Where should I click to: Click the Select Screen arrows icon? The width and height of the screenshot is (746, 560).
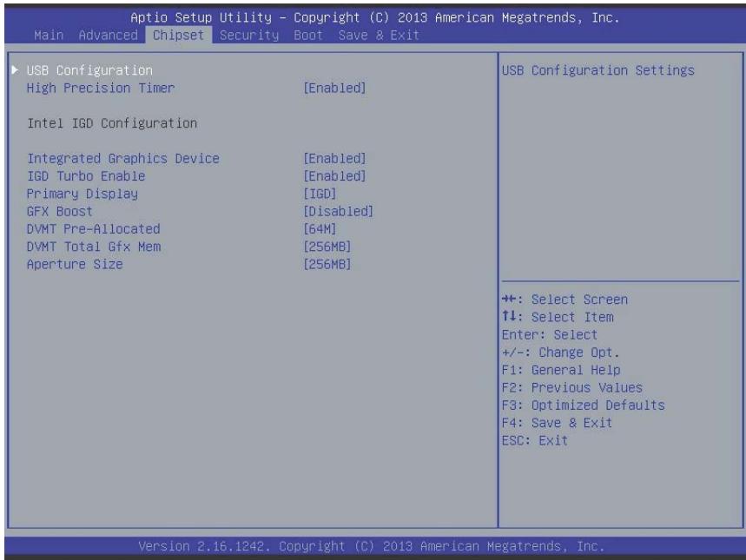pos(509,300)
